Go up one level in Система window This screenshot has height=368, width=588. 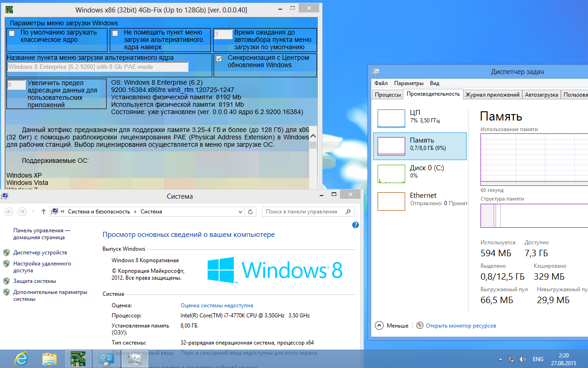[44, 212]
